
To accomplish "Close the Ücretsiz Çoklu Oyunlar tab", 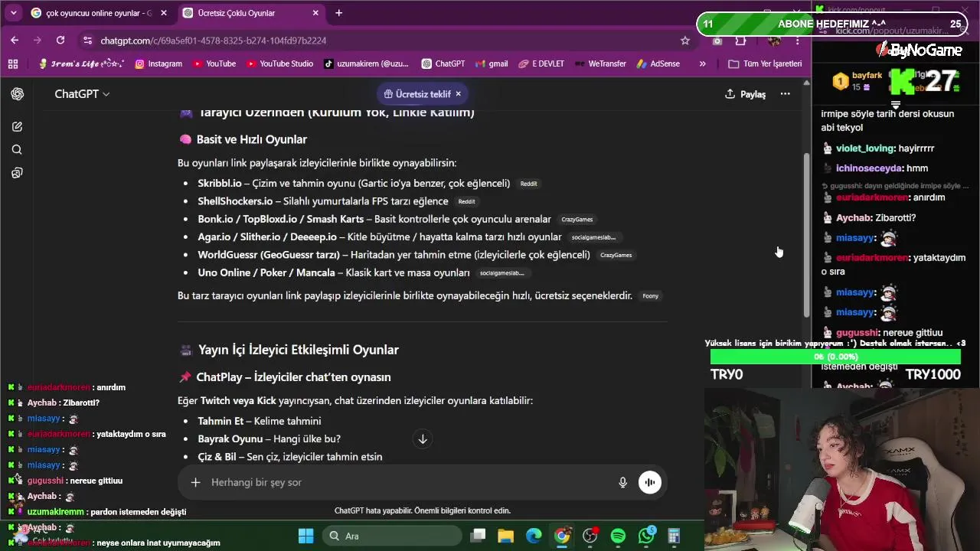I will [x=315, y=13].
